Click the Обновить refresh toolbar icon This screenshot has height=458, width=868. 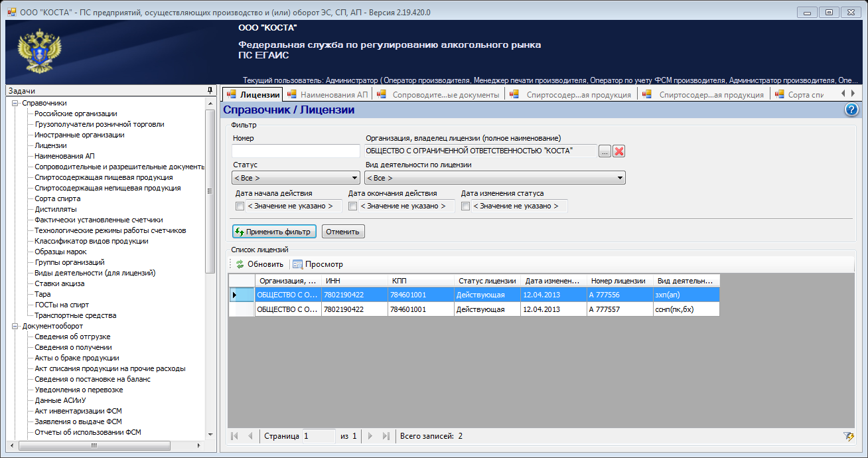[240, 264]
